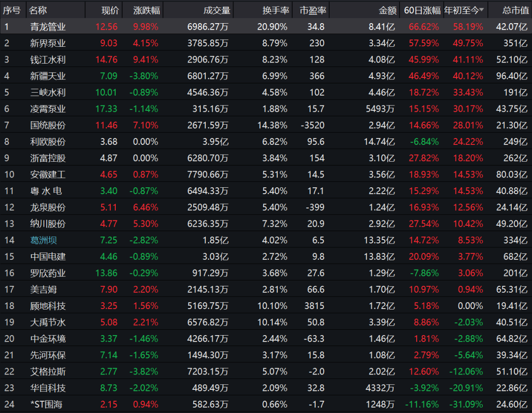Select the 纳川股份 stock name
This screenshot has width=532, height=413.
[x=48, y=224]
